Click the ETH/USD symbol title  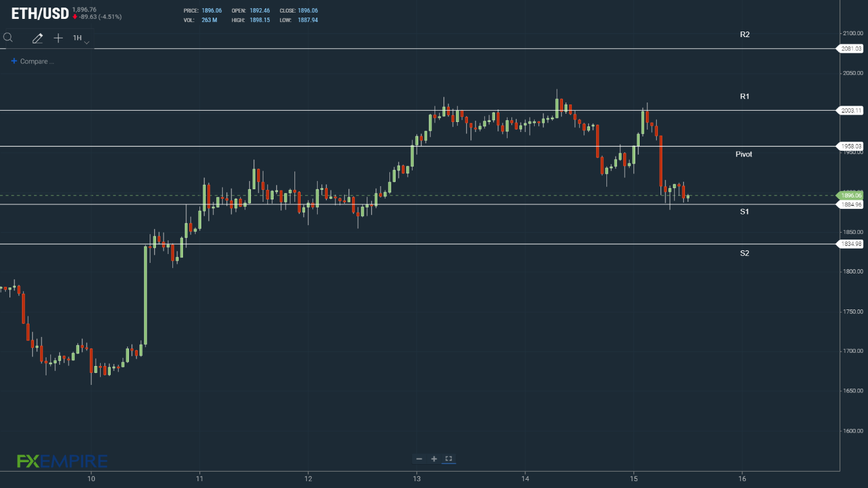point(40,13)
